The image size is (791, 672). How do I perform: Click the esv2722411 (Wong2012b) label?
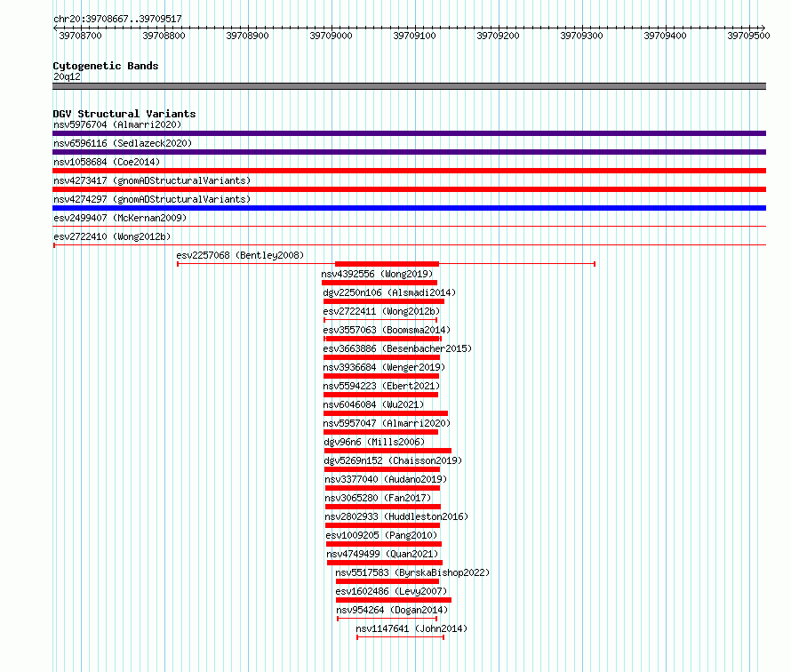coord(381,311)
